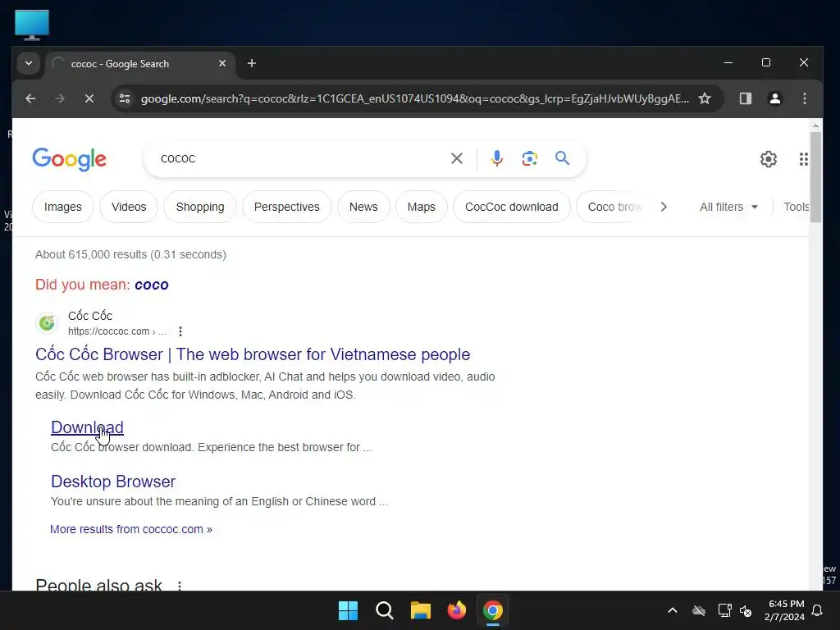
Task: Bookmark this tab with the star icon
Action: pos(705,98)
